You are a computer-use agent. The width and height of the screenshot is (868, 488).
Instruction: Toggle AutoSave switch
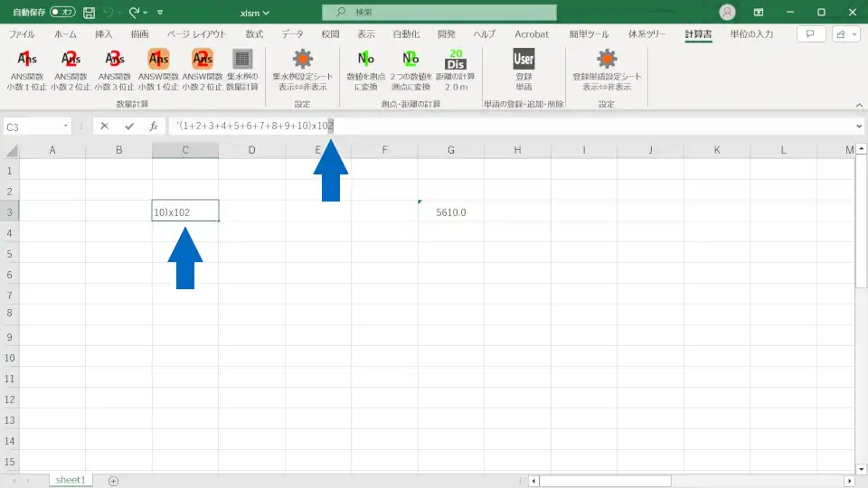(x=62, y=12)
